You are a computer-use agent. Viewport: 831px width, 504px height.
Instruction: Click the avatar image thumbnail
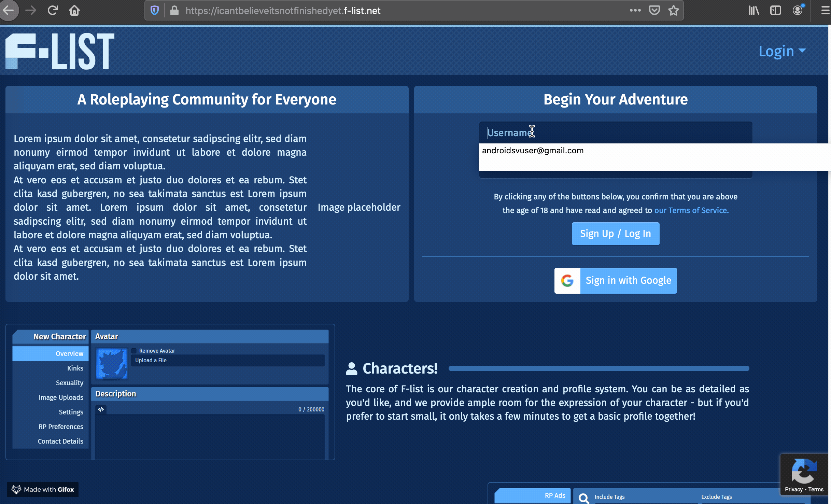(112, 364)
